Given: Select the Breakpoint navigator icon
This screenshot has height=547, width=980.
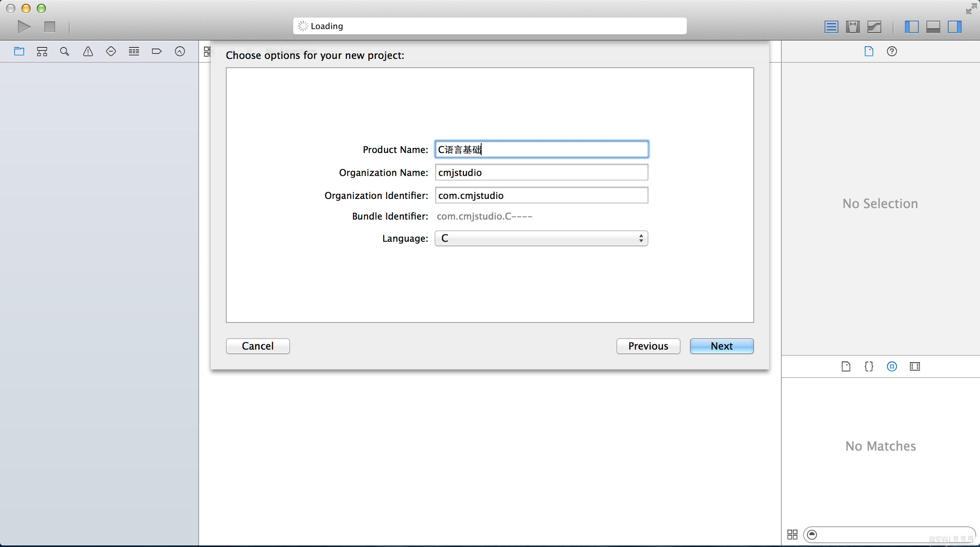Looking at the screenshot, I should [x=156, y=51].
